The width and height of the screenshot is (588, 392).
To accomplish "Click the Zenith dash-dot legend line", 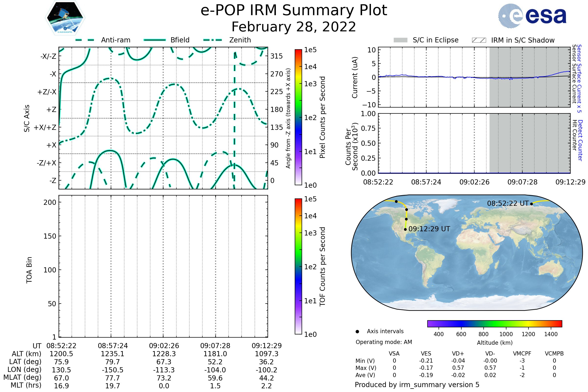I will [212, 40].
